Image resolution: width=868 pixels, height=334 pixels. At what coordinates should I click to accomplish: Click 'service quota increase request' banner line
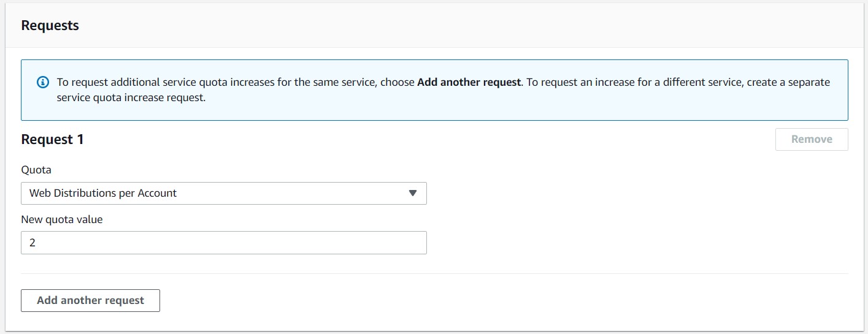[131, 97]
